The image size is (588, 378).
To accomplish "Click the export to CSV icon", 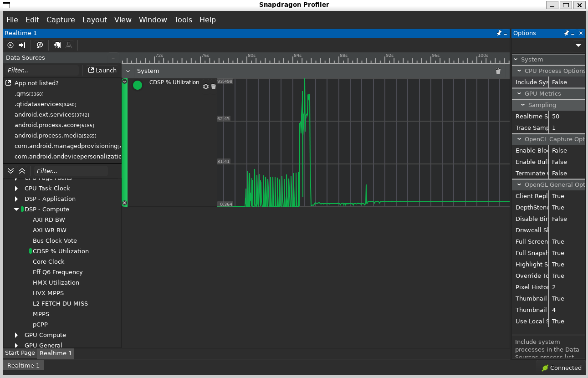I will [x=57, y=45].
